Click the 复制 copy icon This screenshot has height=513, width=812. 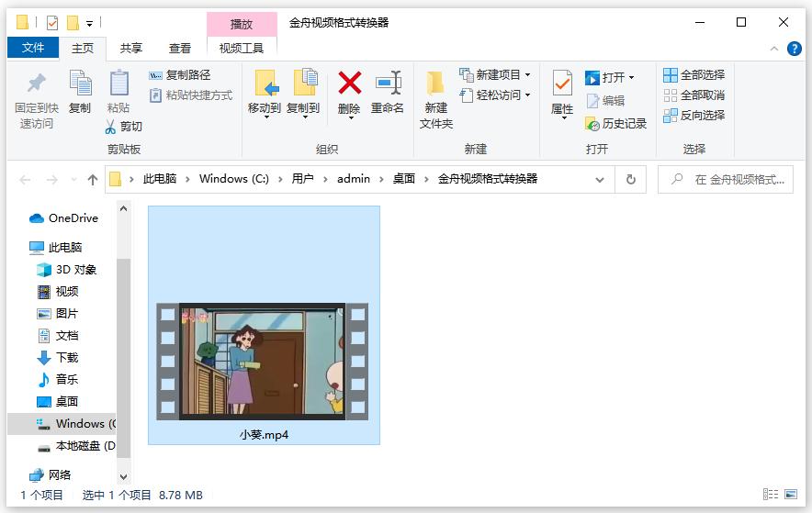[80, 83]
